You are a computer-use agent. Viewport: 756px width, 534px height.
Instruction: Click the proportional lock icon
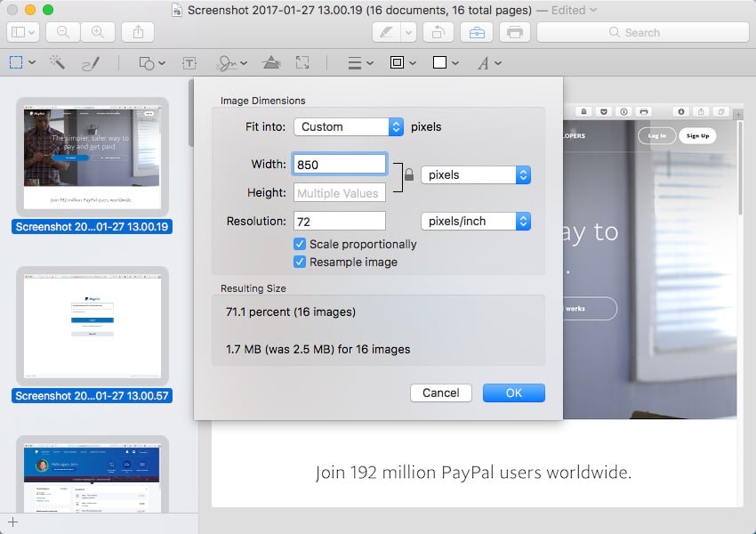(x=409, y=174)
